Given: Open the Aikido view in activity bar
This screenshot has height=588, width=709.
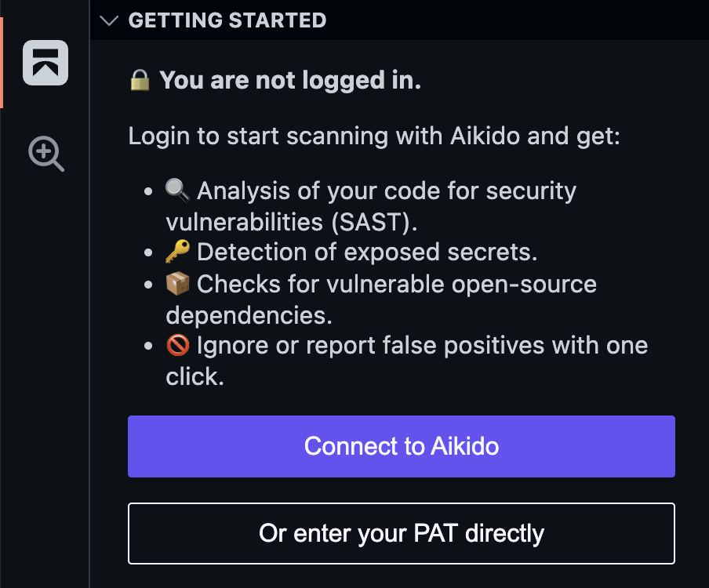Looking at the screenshot, I should 45,63.
